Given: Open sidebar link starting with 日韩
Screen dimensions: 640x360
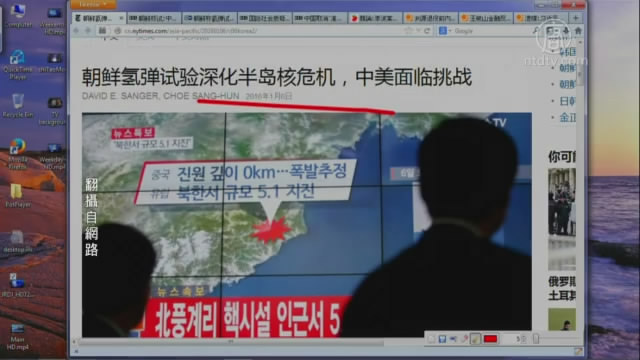Looking at the screenshot, I should 567,101.
